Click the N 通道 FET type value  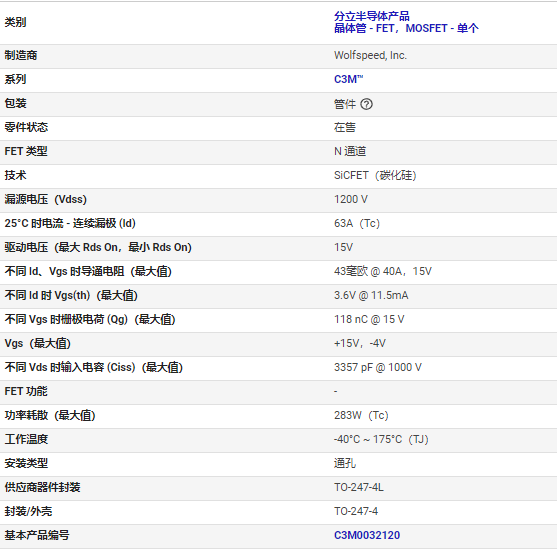pyautogui.click(x=350, y=151)
